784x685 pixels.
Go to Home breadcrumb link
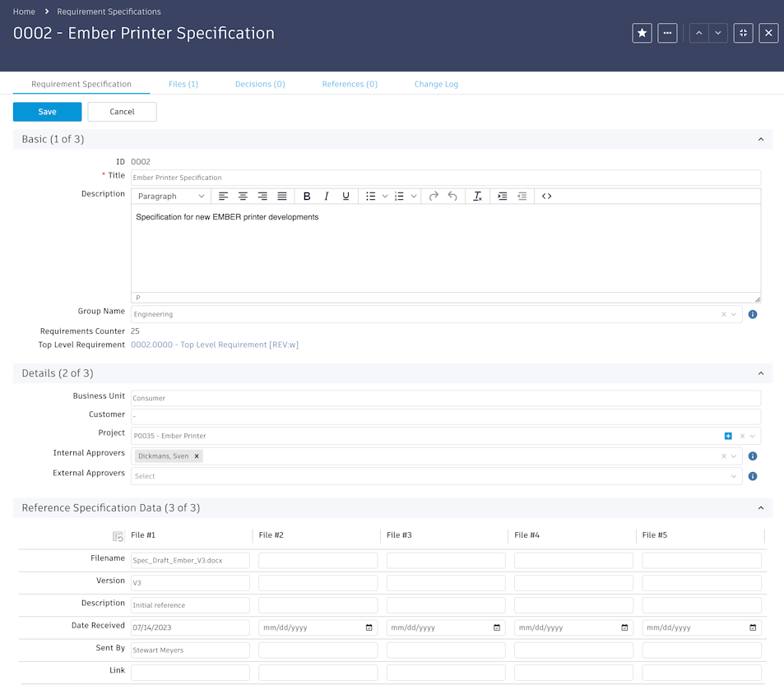(24, 12)
